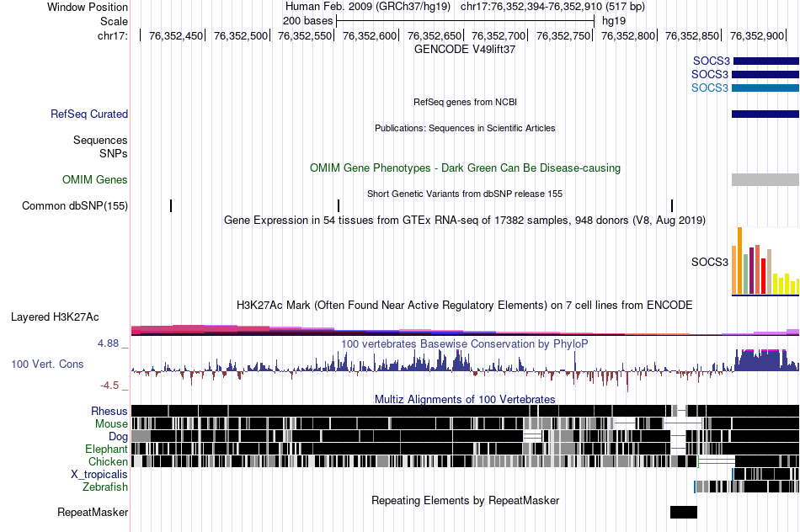Click the RefSeq Curated gene bar
800x532 pixels.
(765, 114)
